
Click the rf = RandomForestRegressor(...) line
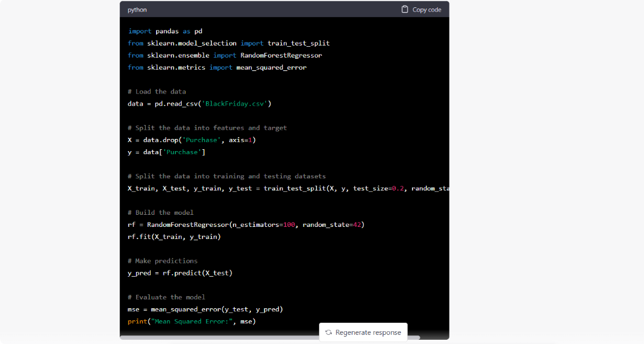246,224
